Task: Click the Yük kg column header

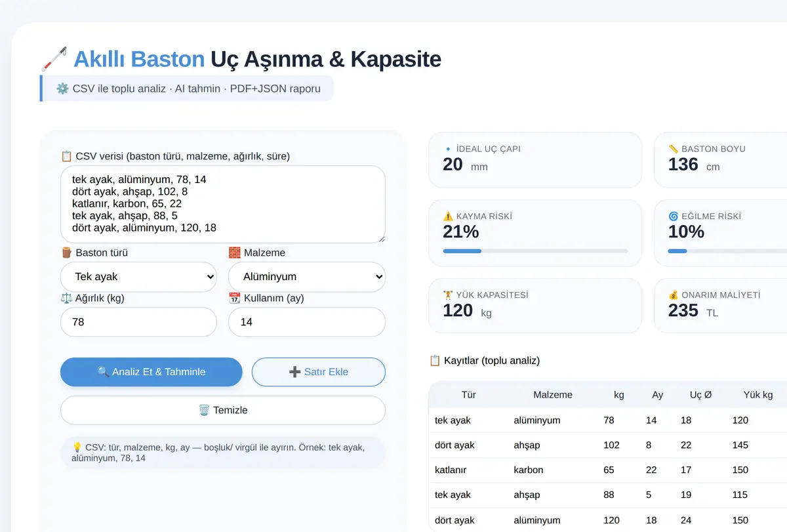Action: click(x=757, y=395)
